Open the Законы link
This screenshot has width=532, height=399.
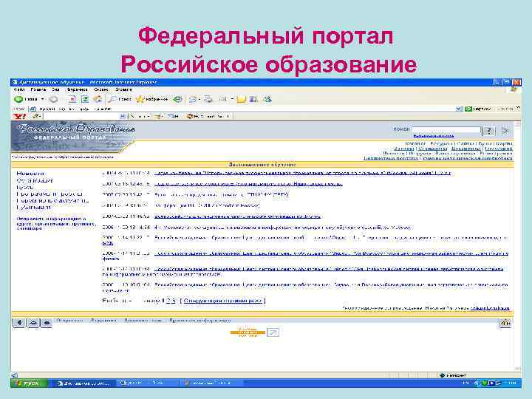click(403, 149)
